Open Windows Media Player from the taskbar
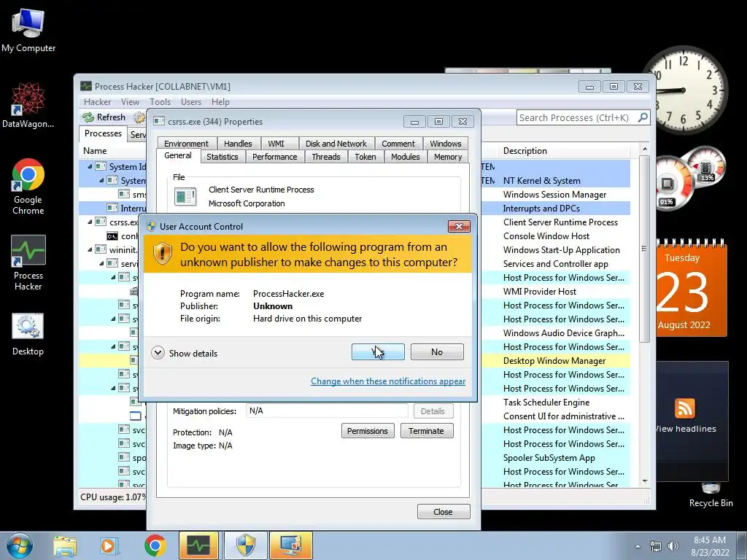This screenshot has height=560, width=747. (109, 545)
